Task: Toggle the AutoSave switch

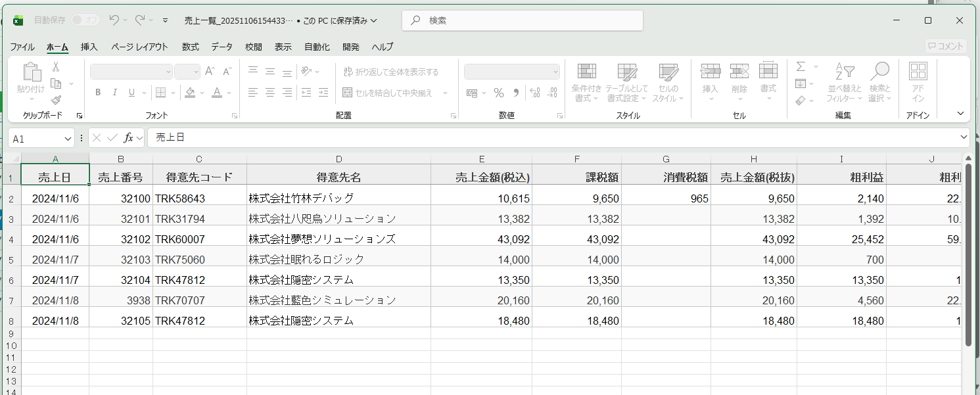Action: click(85, 20)
